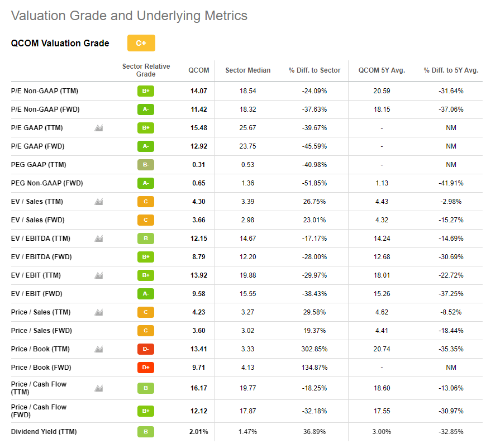Select the value 302.85%

coord(315,349)
